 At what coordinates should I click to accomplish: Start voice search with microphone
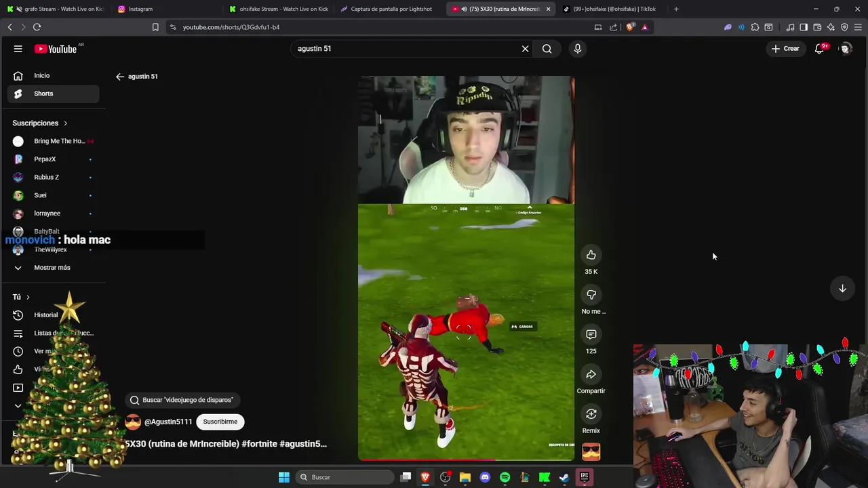[x=578, y=49]
